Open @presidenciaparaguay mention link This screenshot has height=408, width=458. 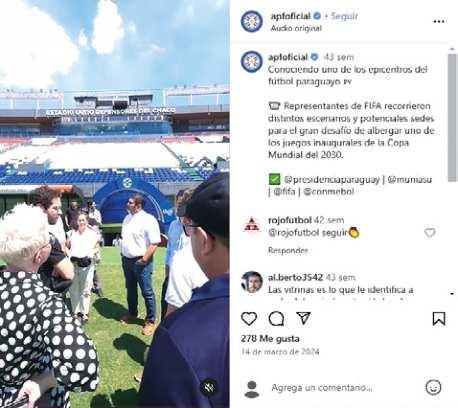click(x=332, y=180)
